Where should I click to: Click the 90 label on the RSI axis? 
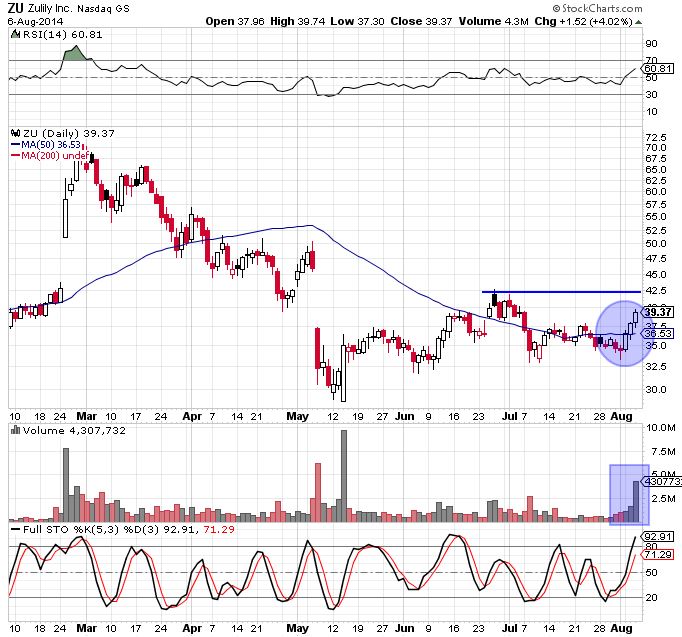pyautogui.click(x=652, y=43)
